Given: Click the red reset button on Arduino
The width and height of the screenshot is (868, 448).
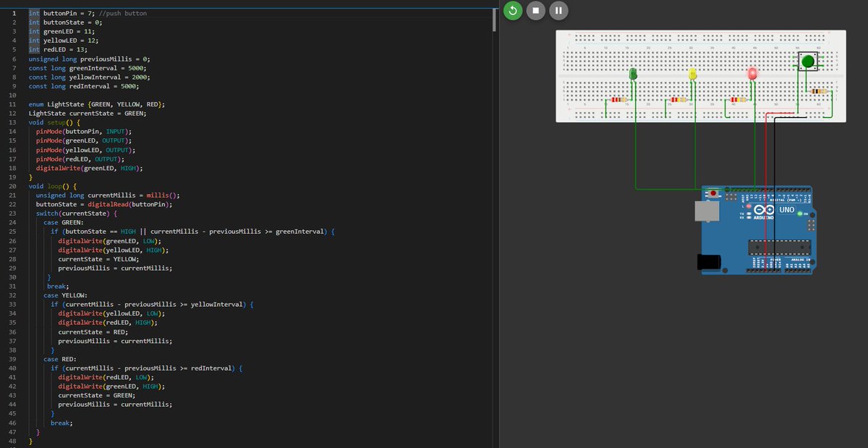Looking at the screenshot, I should 714,194.
